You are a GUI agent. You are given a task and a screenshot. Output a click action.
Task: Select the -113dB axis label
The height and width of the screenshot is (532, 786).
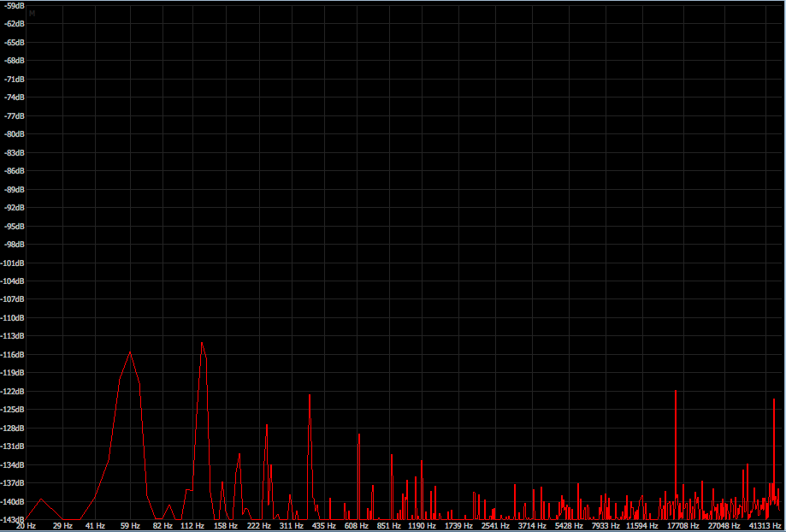pos(13,336)
